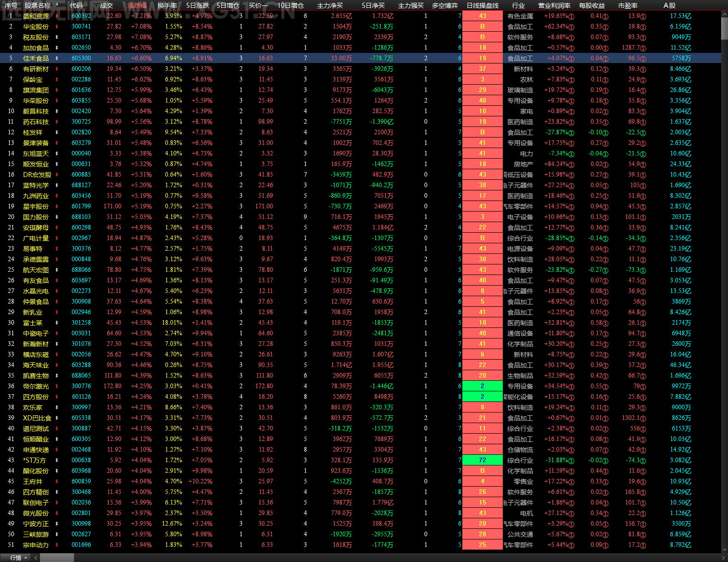
Task: Click +10.22% five-day change for 王府井
Action: click(x=200, y=482)
